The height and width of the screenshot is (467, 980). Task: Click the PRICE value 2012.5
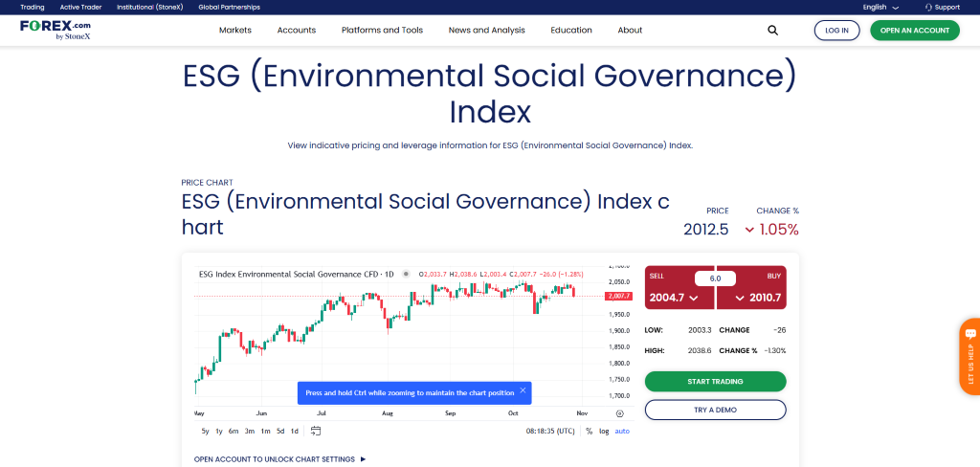(x=705, y=230)
